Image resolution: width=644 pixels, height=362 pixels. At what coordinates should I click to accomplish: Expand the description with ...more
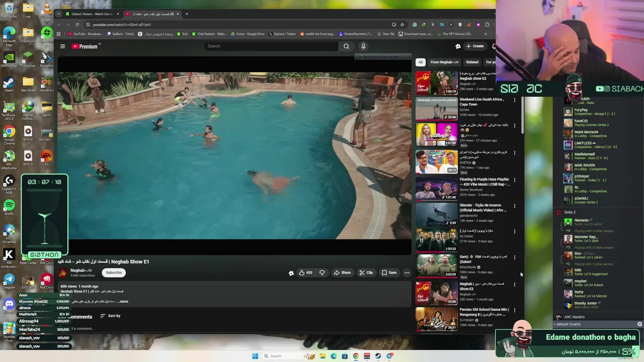pos(123,302)
